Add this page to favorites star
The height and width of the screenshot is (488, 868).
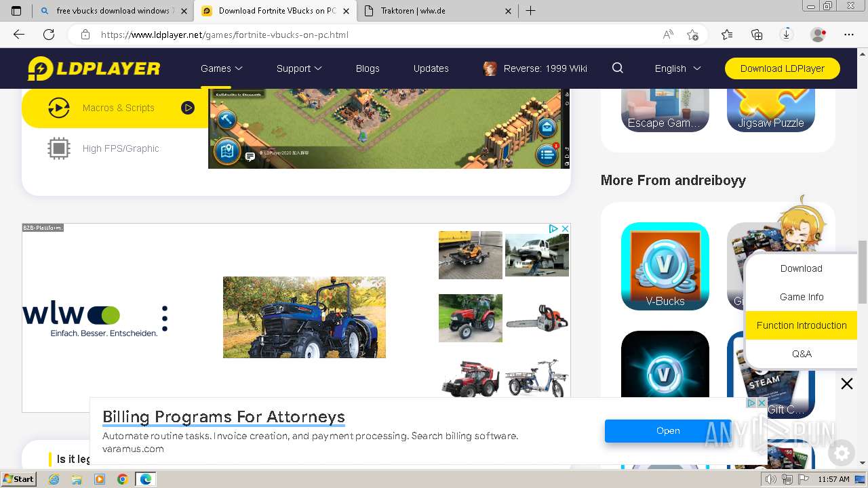click(x=692, y=35)
